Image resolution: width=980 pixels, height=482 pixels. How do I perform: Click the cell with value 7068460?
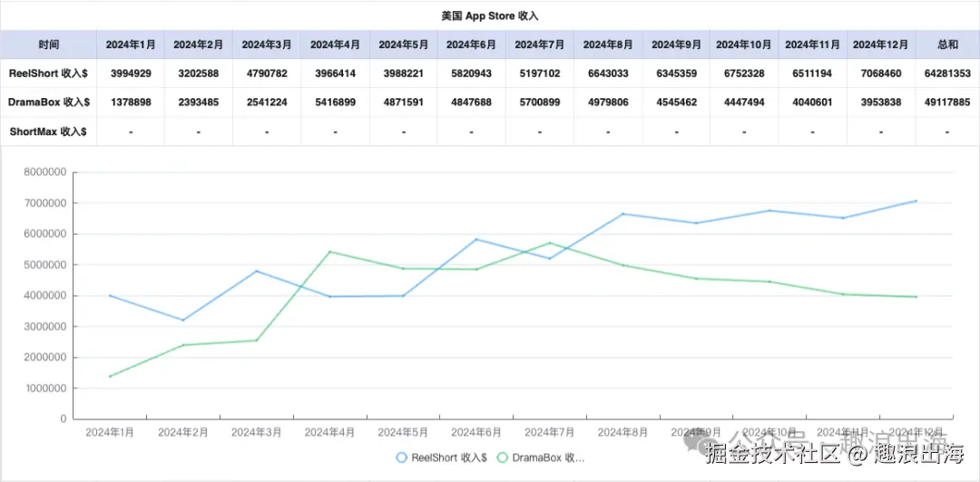click(881, 74)
